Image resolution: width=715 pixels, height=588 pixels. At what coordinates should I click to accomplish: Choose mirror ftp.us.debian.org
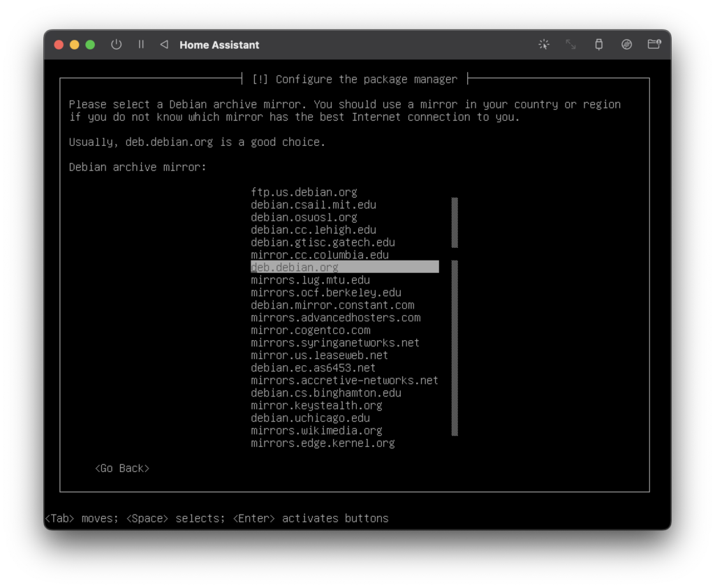point(304,192)
